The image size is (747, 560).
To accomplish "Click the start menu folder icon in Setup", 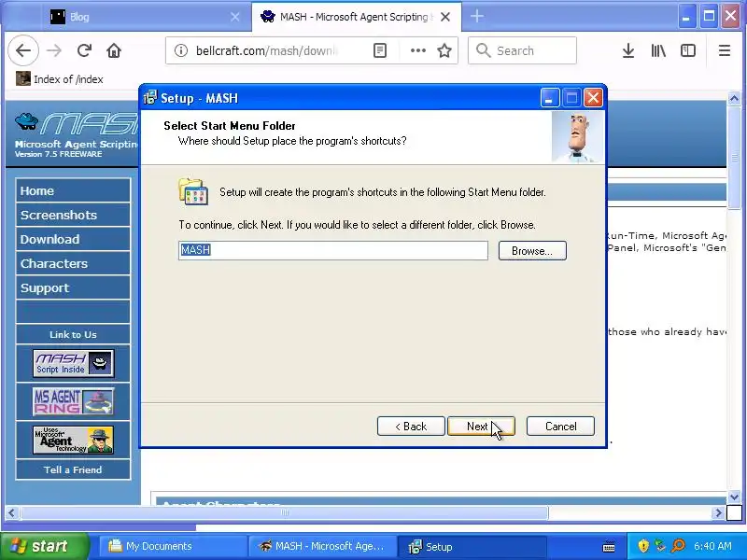I will (x=193, y=191).
